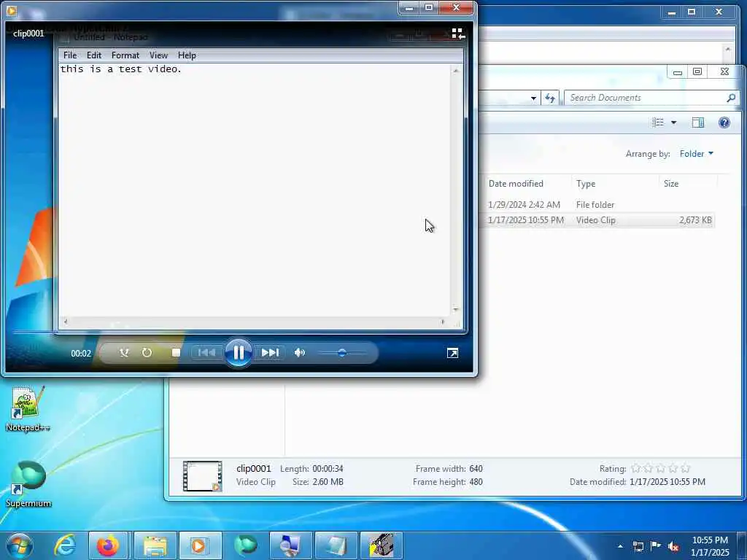Click the video camera taskbar icon
The width and height of the screenshot is (747, 560).
[381, 545]
